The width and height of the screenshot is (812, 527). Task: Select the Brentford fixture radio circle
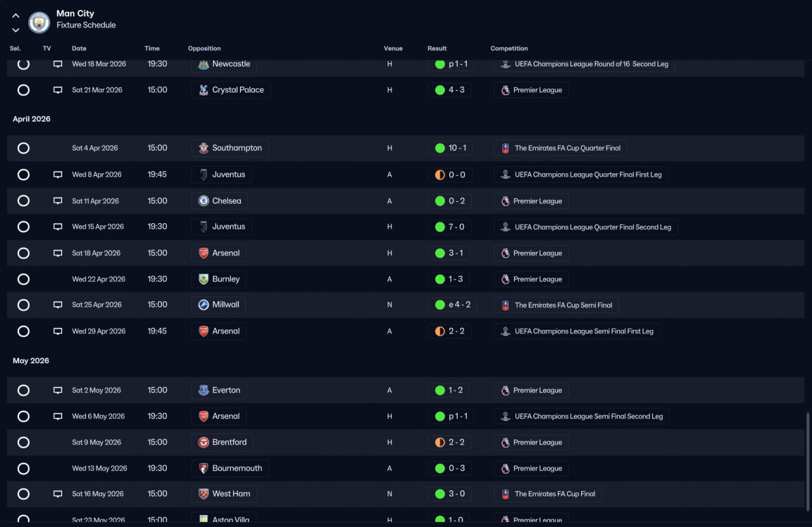[23, 442]
